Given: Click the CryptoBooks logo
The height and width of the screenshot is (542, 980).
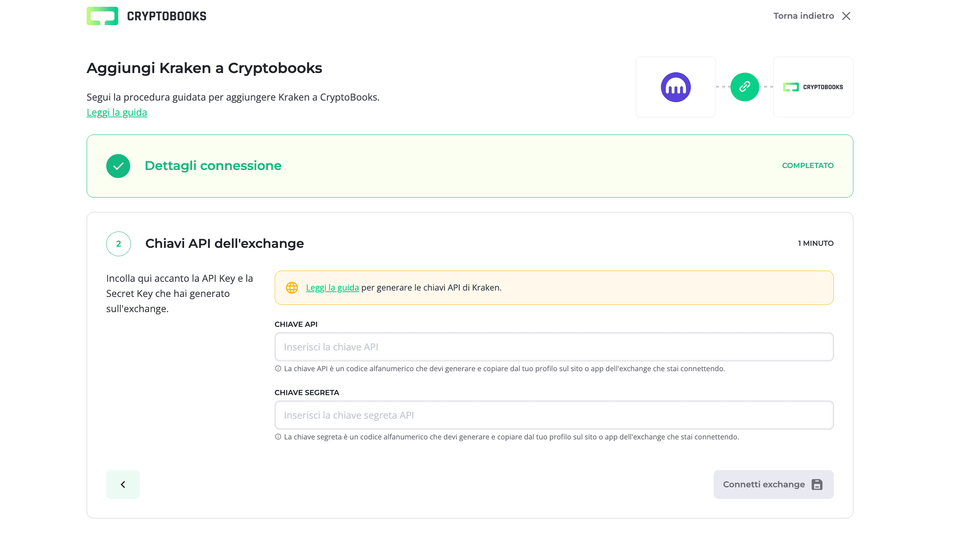Looking at the screenshot, I should point(146,16).
